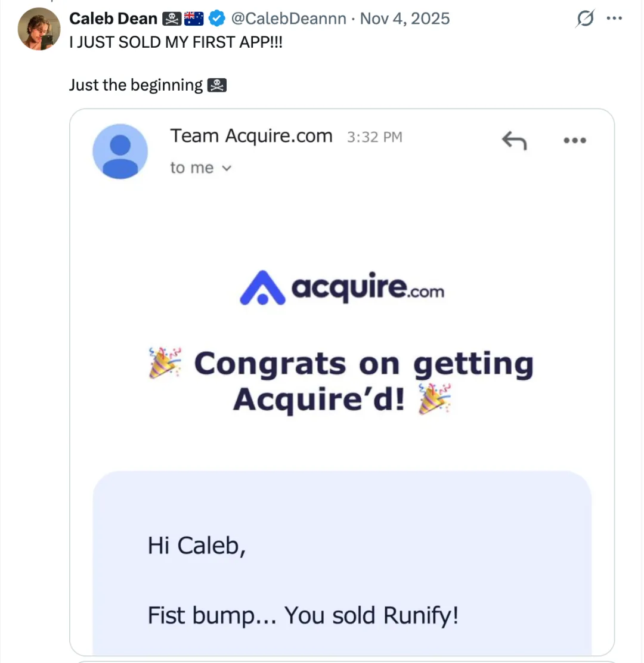
Task: Click the Team Acquire.com sender name
Action: click(251, 137)
